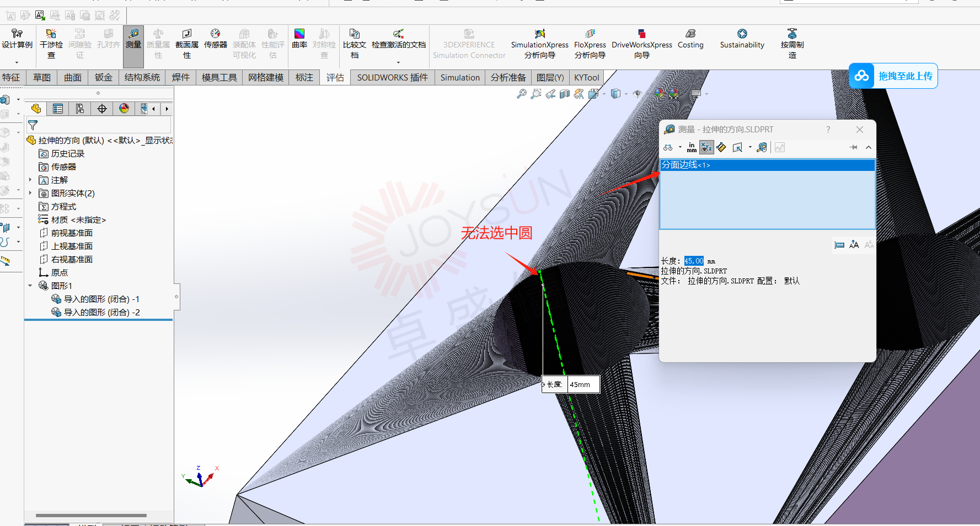Launch 比较文档 compare documents
The height and width of the screenshot is (526, 980).
pos(355,44)
